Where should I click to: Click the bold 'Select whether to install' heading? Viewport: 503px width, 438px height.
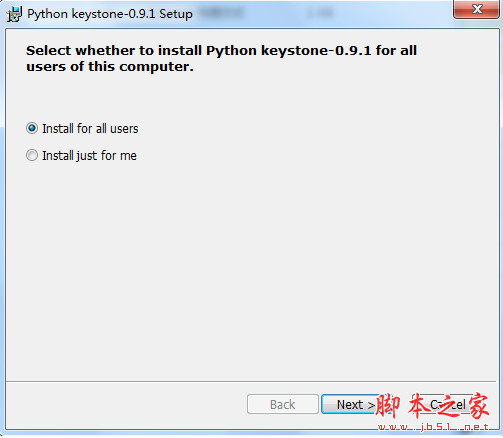(114, 51)
